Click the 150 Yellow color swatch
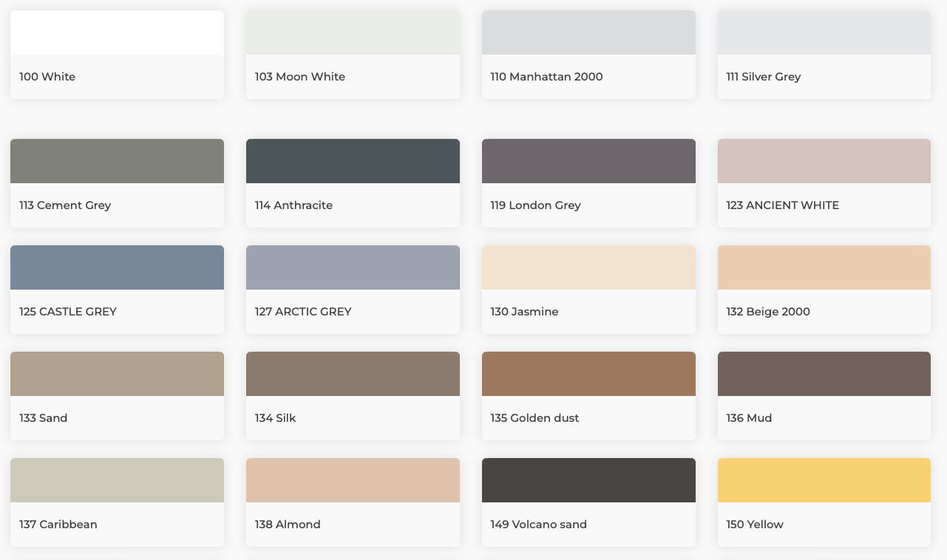 click(x=824, y=481)
